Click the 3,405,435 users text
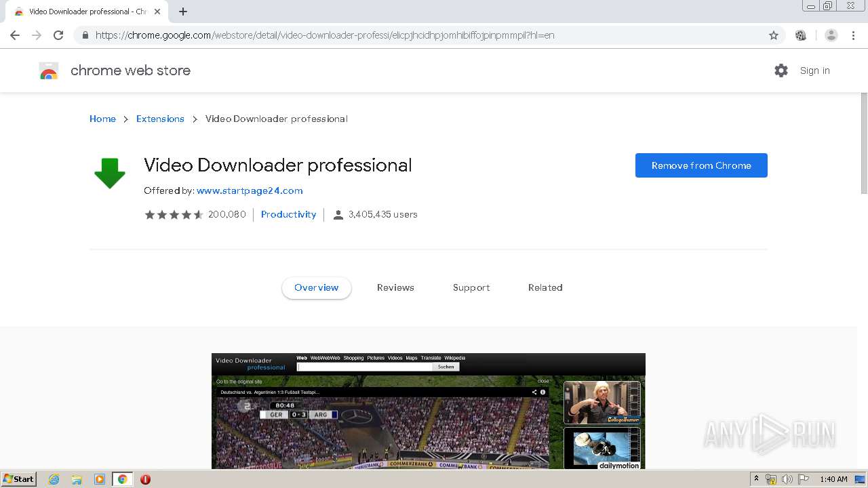 383,215
